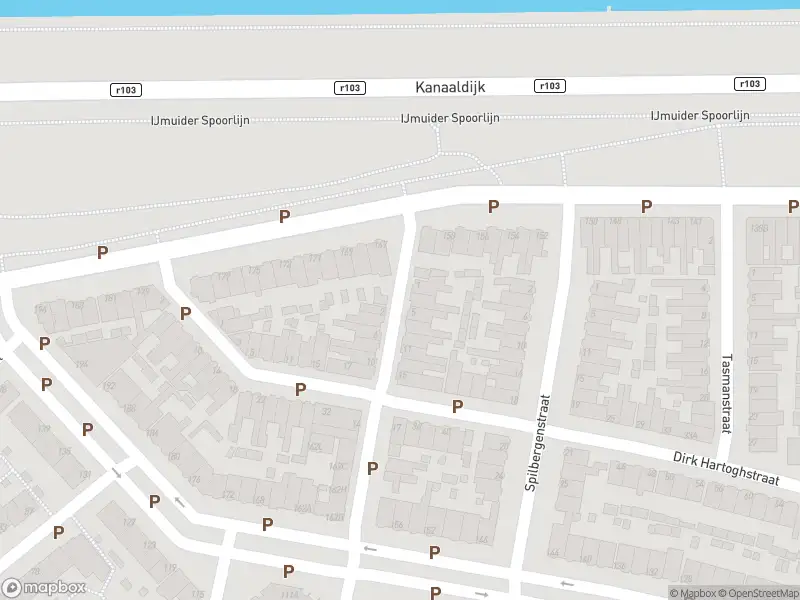Select the Kanaaldijk road label
The width and height of the screenshot is (800, 600).
click(x=450, y=87)
